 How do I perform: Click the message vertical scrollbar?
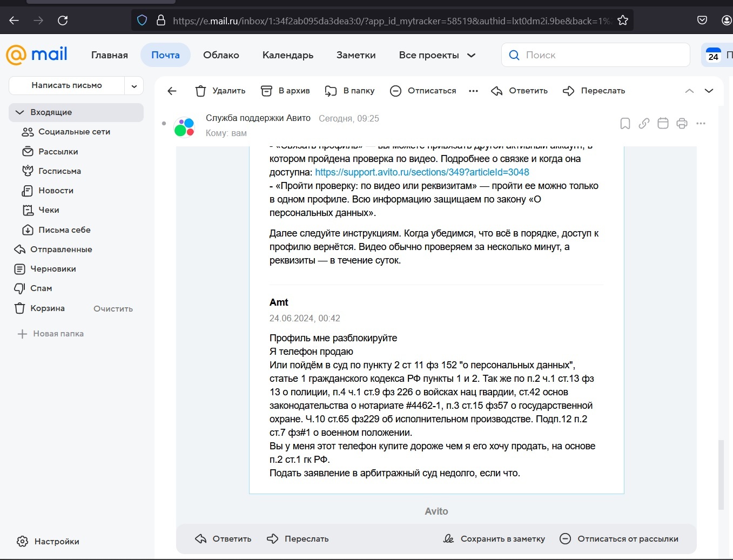(x=721, y=475)
